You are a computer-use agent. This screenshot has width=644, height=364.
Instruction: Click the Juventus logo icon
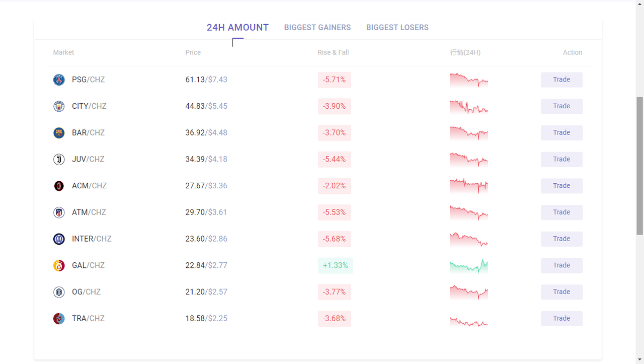(59, 160)
